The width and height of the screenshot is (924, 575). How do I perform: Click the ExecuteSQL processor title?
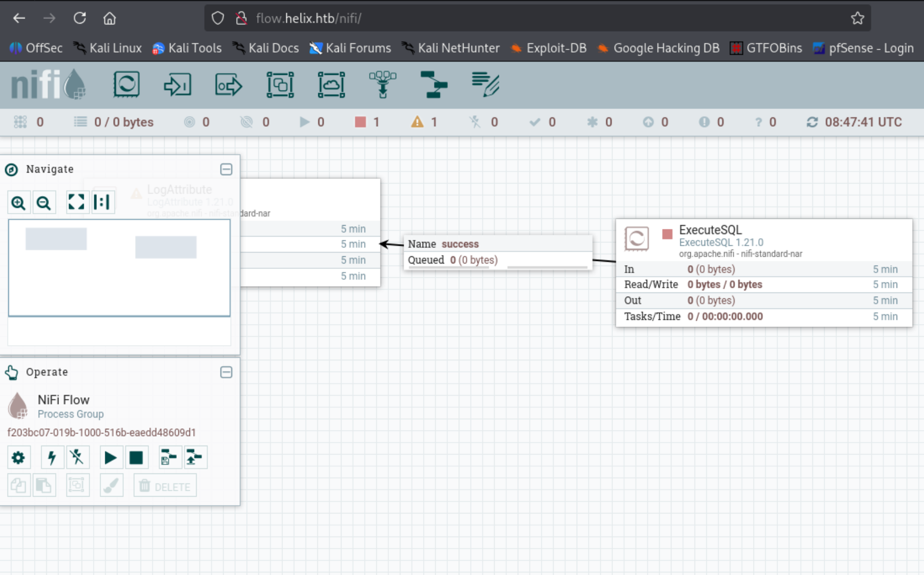[x=710, y=230]
